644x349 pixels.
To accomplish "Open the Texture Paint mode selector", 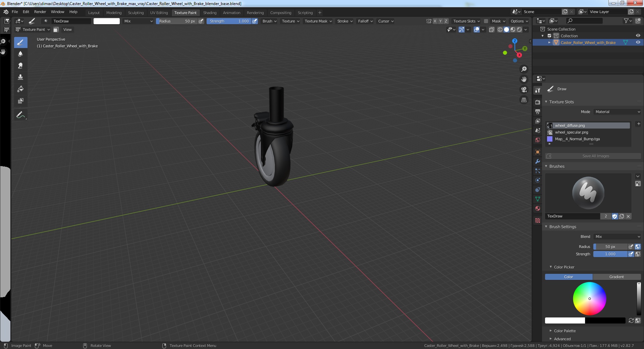I will coord(33,30).
